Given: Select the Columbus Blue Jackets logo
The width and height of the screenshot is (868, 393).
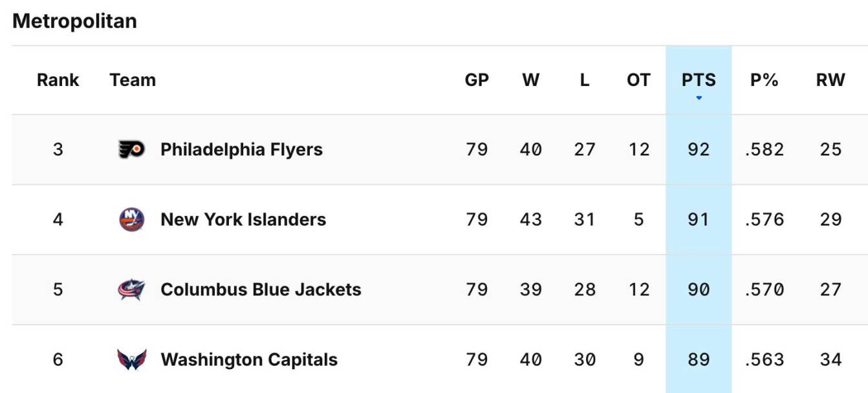Looking at the screenshot, I should point(133,290).
